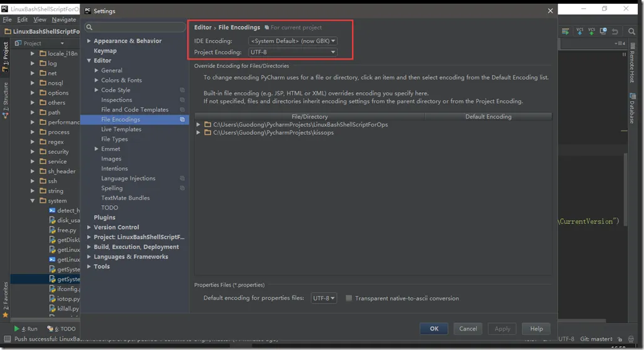The height and width of the screenshot is (350, 644).
Task: Collapse the Editor settings section
Action: 89,60
